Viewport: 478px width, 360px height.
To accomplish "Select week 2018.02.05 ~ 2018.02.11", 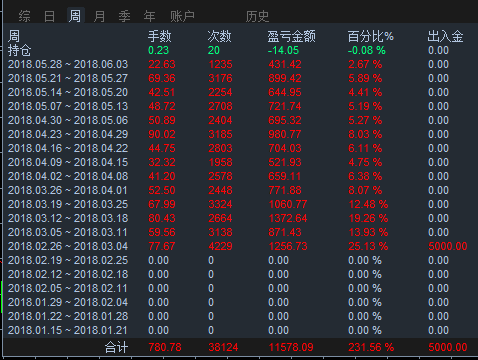I will (68, 288).
